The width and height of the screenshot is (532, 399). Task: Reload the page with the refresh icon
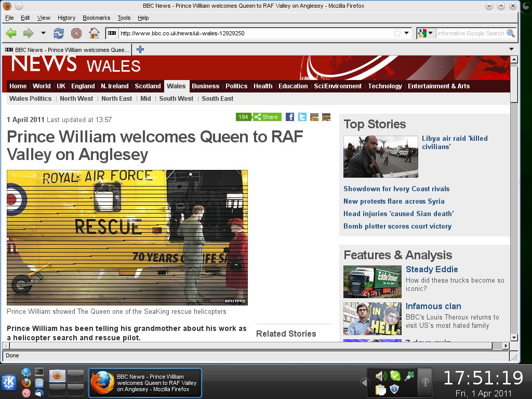(59, 33)
